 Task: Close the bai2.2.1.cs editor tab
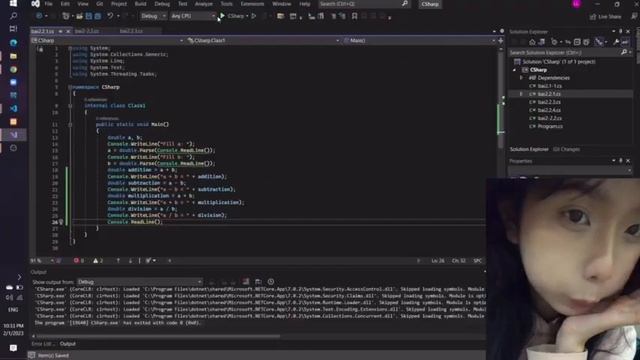coord(68,31)
